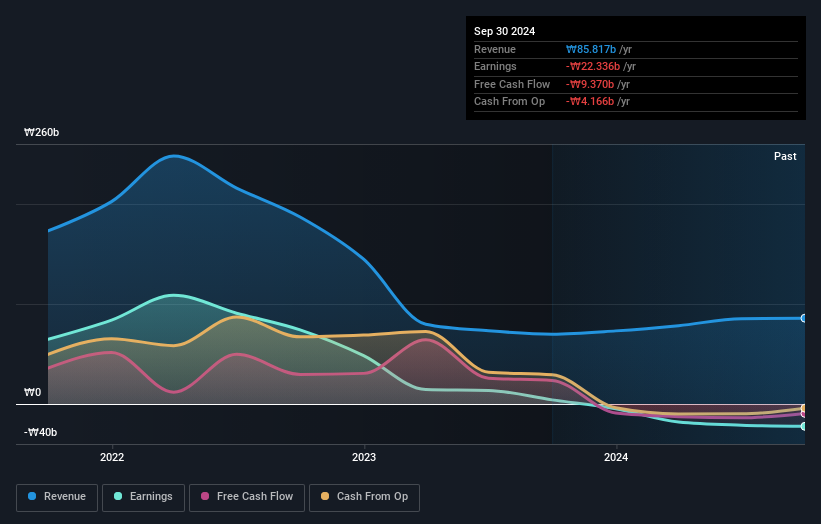Toggle the Revenue series legend button
This screenshot has width=821, height=524.
(x=57, y=497)
